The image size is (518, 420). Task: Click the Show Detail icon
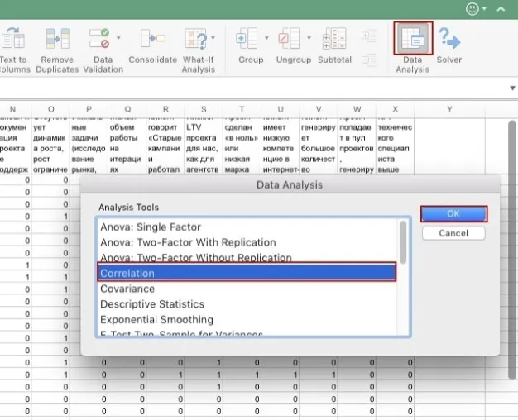(x=369, y=36)
